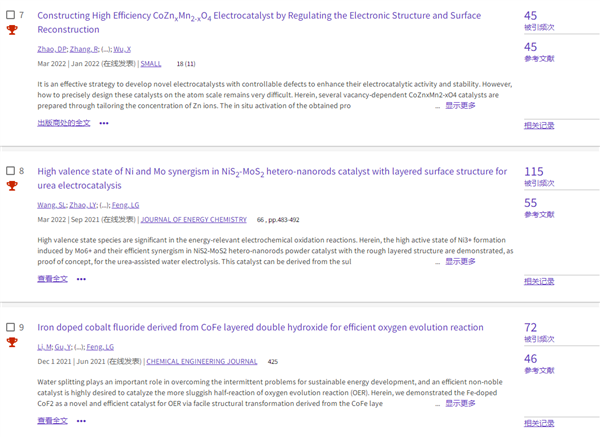Click the trophy icon beside record 9

[x=12, y=342]
